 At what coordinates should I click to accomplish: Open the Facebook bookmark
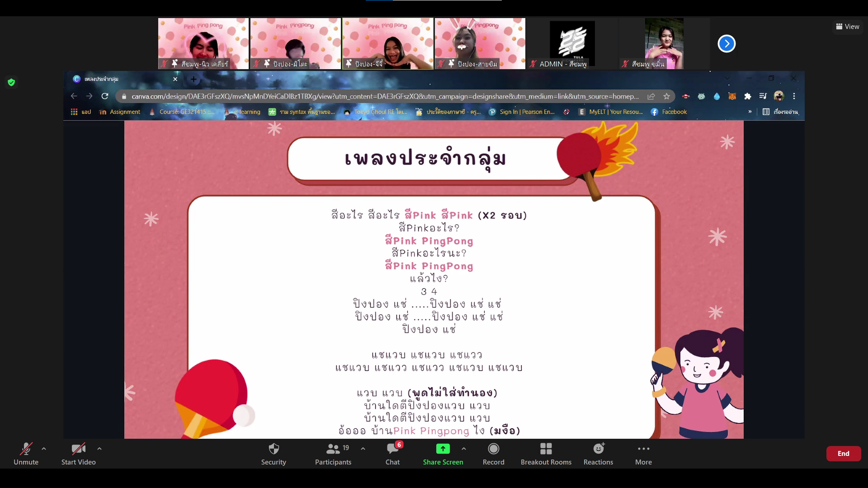669,112
